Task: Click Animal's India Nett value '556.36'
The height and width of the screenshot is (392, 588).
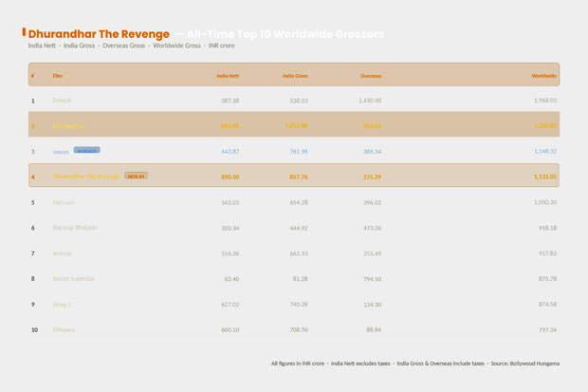Action: tap(230, 253)
